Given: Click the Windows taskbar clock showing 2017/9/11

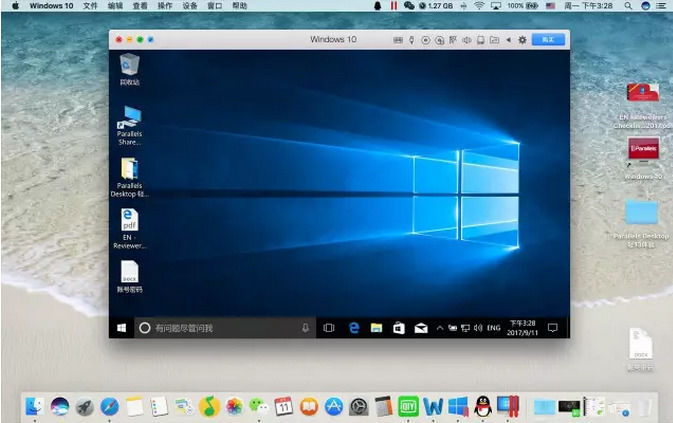Looking at the screenshot, I should click(522, 328).
